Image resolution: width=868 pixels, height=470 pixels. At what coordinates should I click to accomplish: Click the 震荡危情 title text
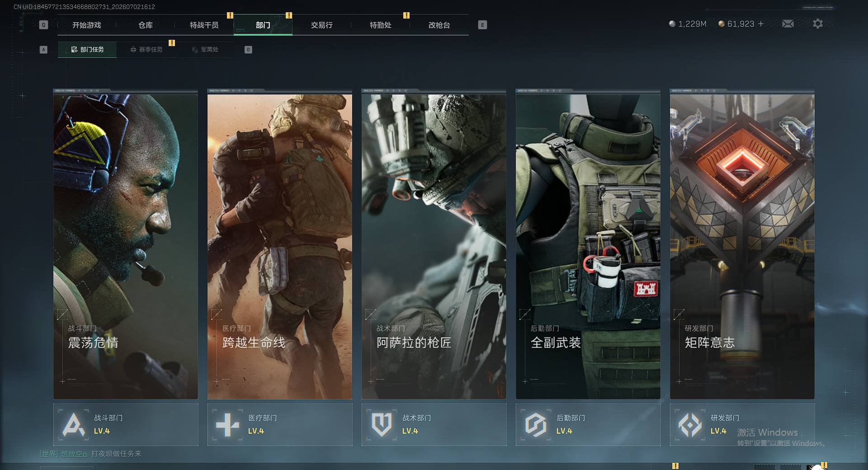93,343
